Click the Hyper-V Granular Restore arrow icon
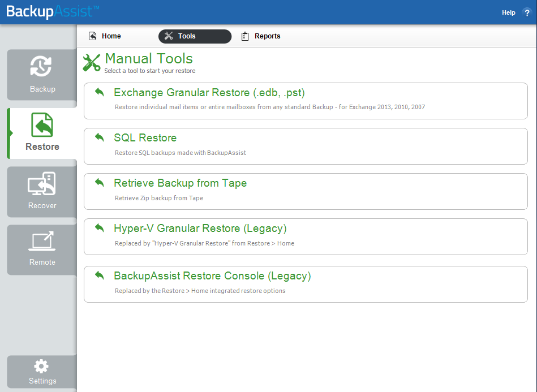This screenshot has width=537, height=392. pyautogui.click(x=100, y=227)
